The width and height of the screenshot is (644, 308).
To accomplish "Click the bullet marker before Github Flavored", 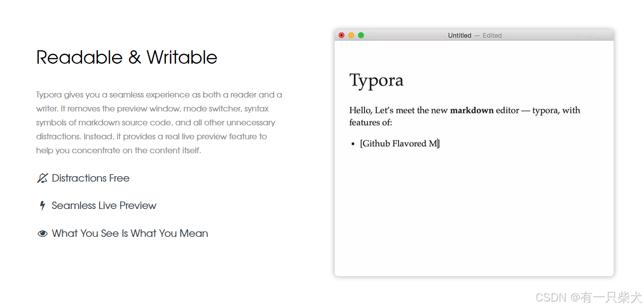I will tap(353, 144).
